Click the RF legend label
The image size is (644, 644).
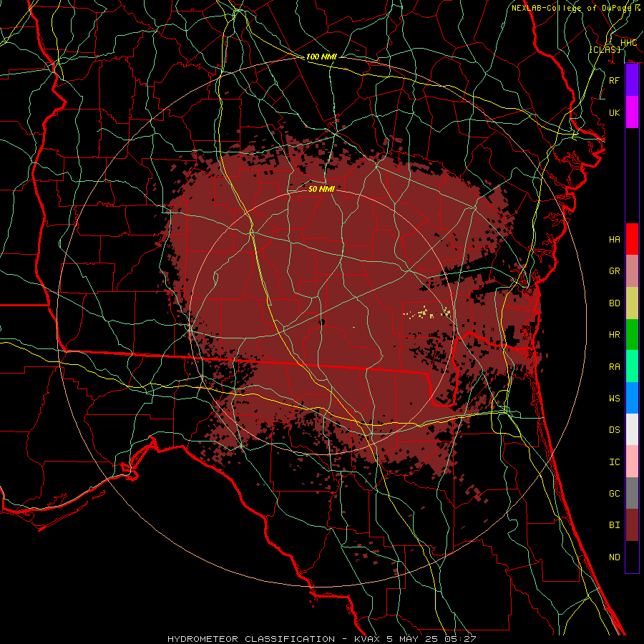pyautogui.click(x=614, y=80)
